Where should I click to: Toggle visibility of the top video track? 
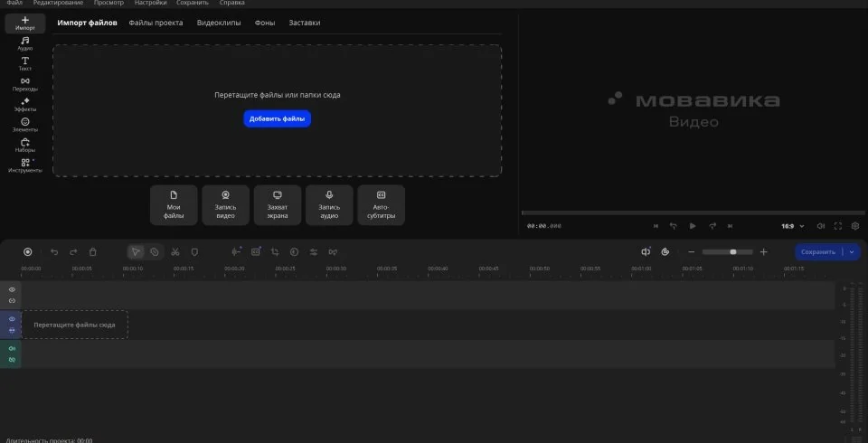coord(12,289)
